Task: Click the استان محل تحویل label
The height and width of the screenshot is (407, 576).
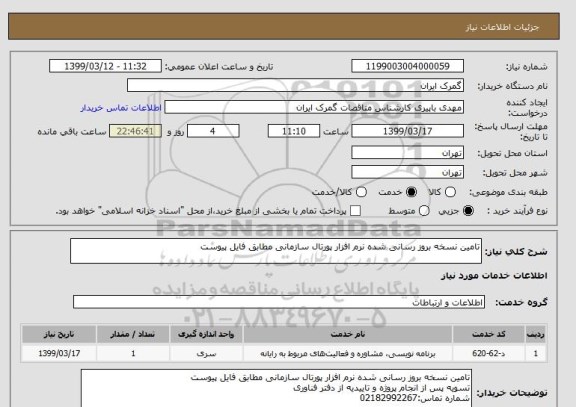Action: click(x=512, y=154)
